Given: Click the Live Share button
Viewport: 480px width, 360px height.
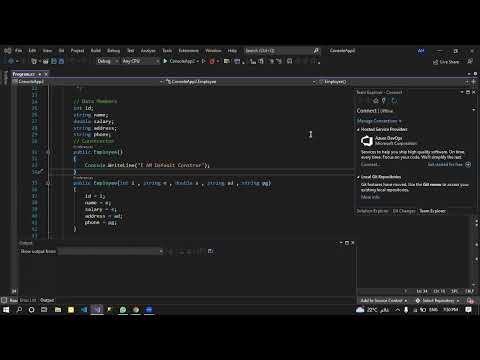Looking at the screenshot, I should point(446,62).
